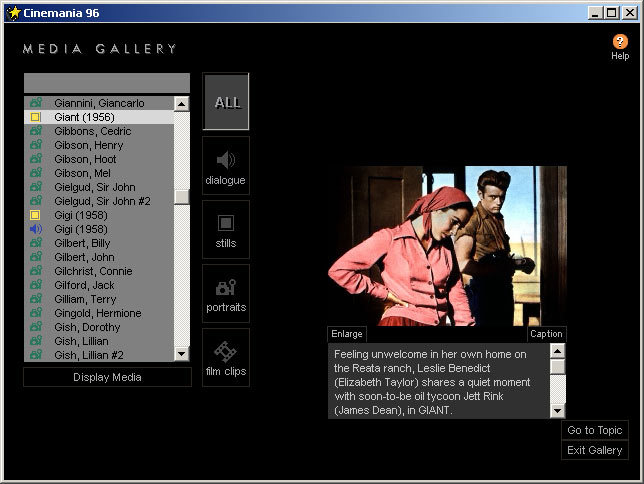Viewport: 644px width, 484px height.
Task: Click portrait icon beside Gibbons, Cedric
Action: (x=36, y=131)
